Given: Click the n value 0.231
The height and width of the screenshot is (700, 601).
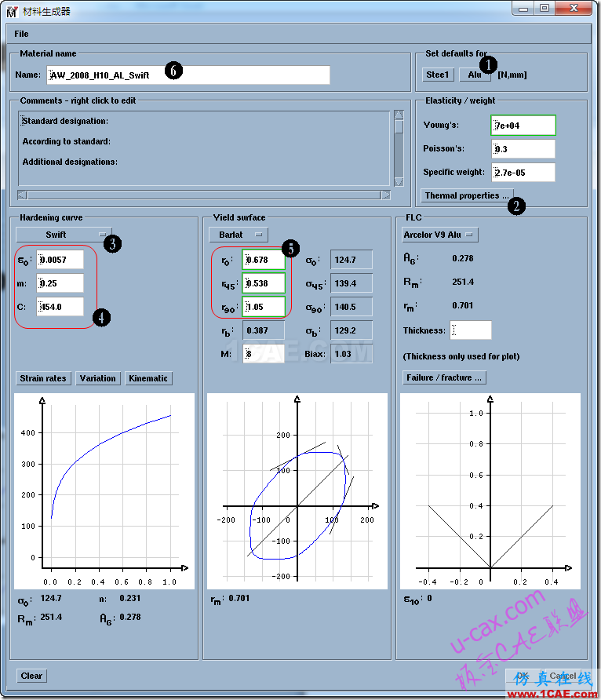Looking at the screenshot, I should point(129,598).
